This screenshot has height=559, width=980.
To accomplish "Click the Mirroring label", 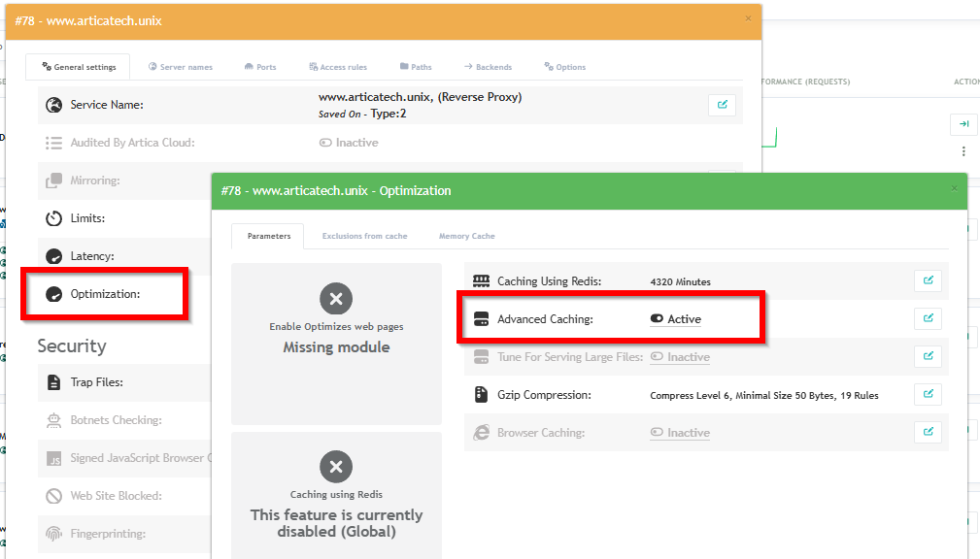I will 95,181.
